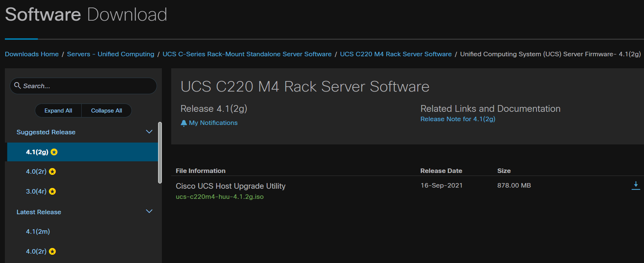Click the sidebar vertical scrollbar
The image size is (644, 263).
point(160,153)
